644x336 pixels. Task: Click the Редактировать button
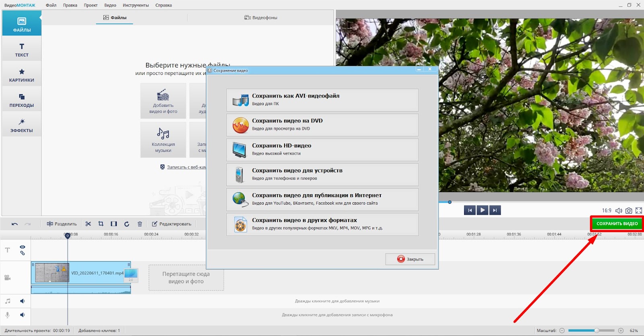[172, 224]
